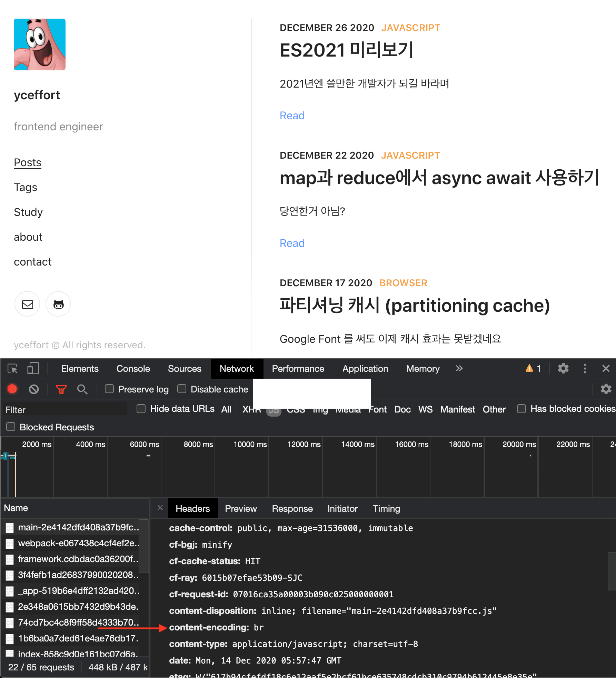Screen dimensions: 616x678
Task: Open the network filter funnel icon
Action: (61, 389)
